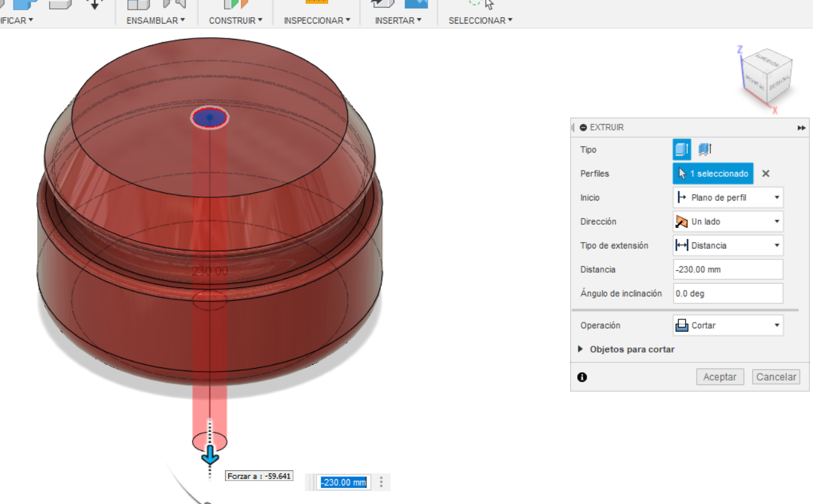Click the 'Ángulo de inclinación' field

click(x=728, y=294)
